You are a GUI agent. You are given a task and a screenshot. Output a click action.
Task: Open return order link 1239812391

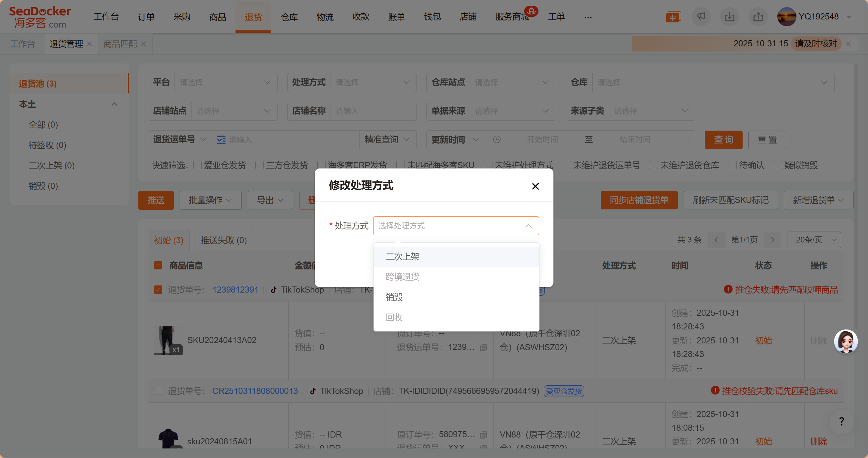pos(235,290)
